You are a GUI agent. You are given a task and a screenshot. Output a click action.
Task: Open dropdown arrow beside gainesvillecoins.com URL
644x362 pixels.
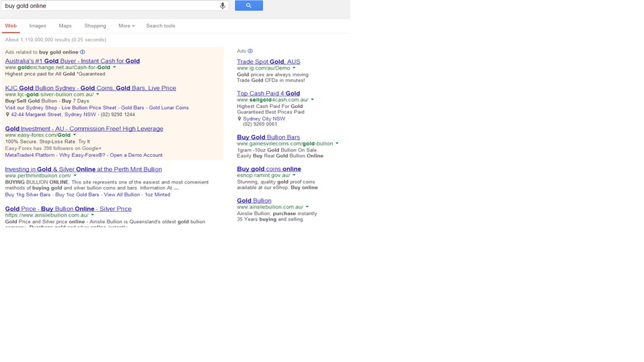[x=337, y=143]
